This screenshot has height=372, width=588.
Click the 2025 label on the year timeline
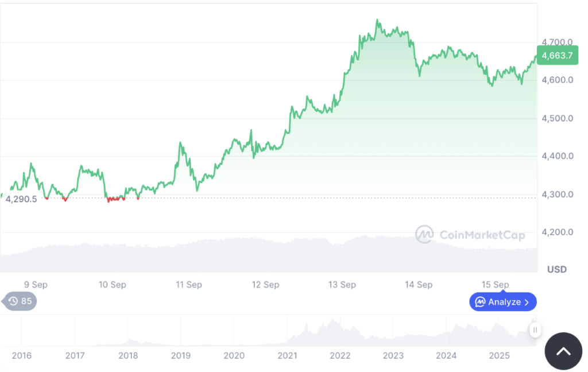[499, 355]
